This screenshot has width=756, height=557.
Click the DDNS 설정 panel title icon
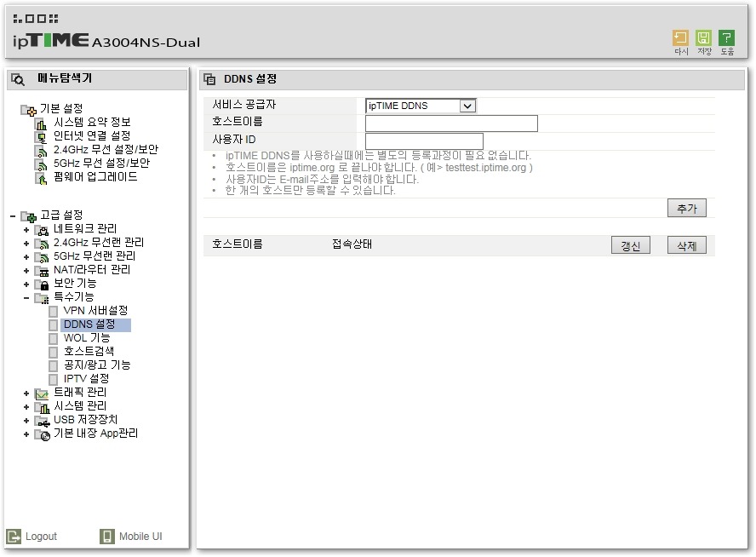click(x=209, y=79)
